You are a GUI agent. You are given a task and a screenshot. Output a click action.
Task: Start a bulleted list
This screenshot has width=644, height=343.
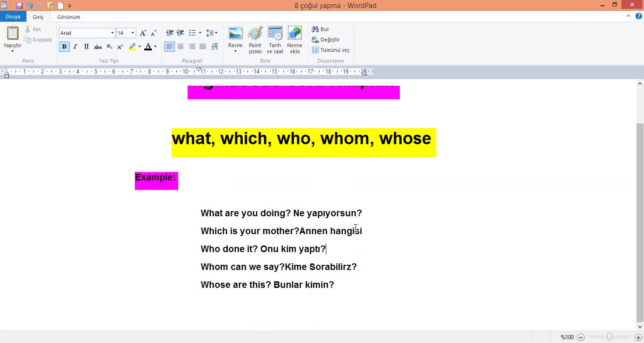(x=192, y=33)
